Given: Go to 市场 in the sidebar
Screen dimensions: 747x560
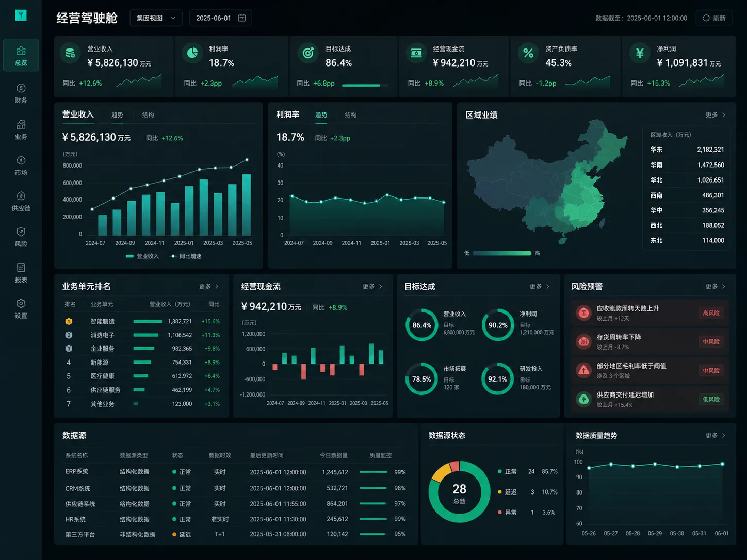Looking at the screenshot, I should 21,166.
